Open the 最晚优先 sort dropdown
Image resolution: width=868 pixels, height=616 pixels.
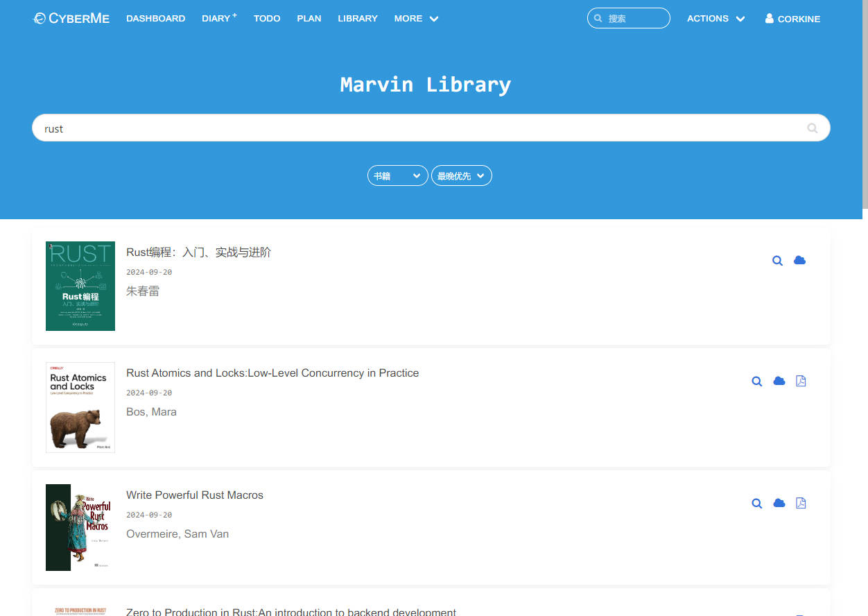point(461,176)
